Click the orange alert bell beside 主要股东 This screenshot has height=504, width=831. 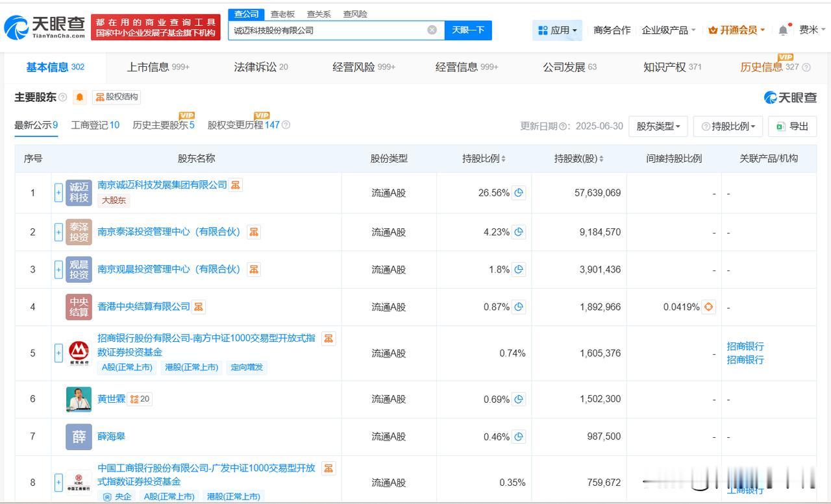click(80, 97)
